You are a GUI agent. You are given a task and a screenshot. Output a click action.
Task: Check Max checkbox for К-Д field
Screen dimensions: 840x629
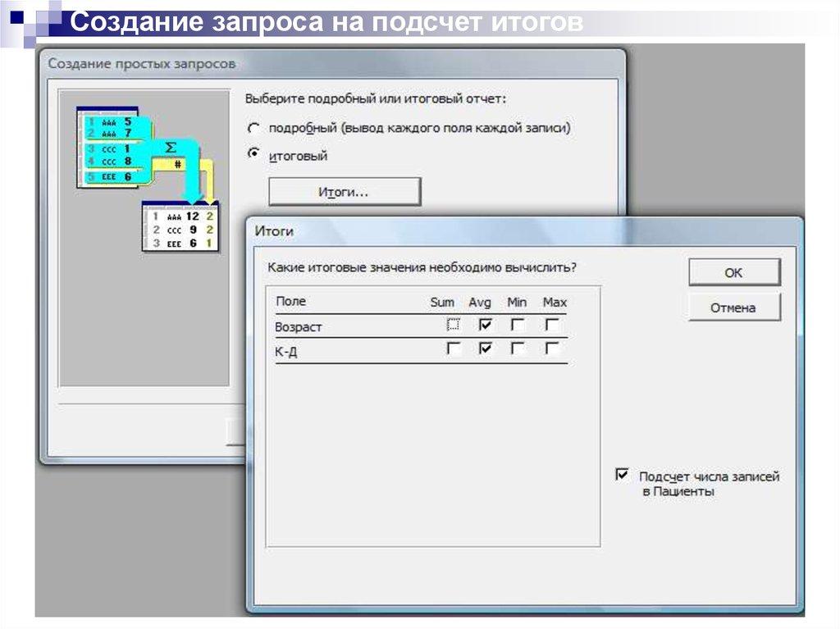[553, 349]
